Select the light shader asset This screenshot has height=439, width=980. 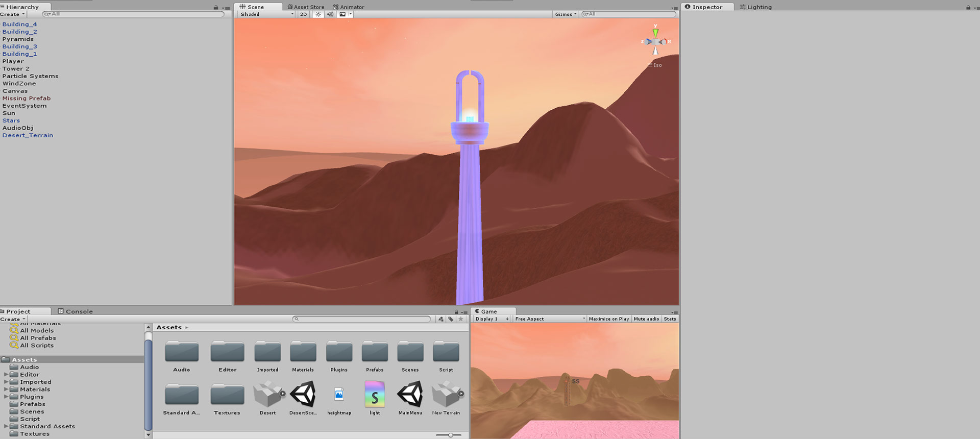(x=375, y=395)
